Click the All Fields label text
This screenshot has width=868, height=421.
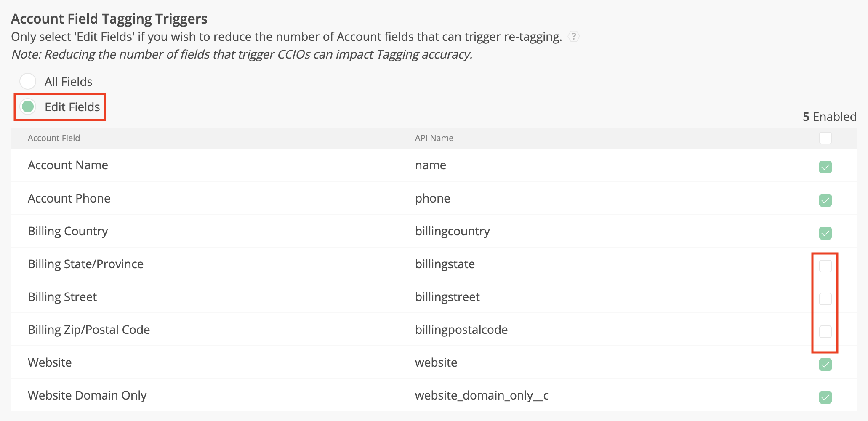pos(69,82)
